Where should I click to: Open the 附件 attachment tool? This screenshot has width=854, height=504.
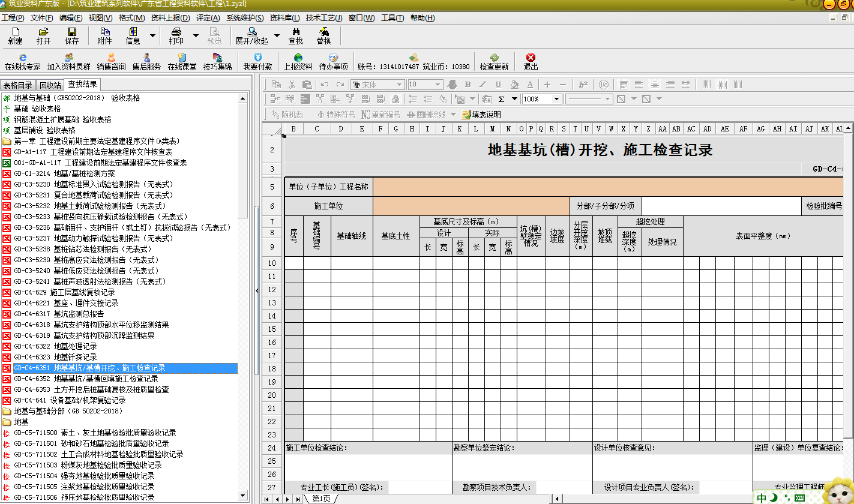pos(104,35)
